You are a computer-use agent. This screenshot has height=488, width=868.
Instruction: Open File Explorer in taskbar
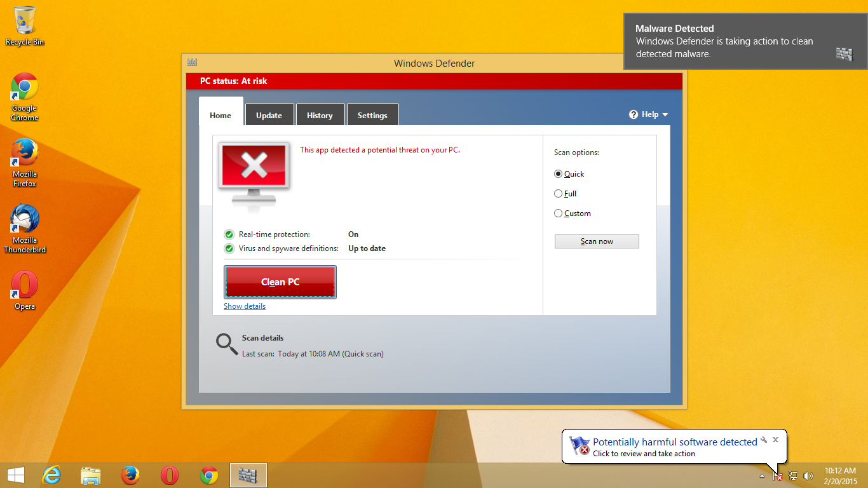(91, 475)
